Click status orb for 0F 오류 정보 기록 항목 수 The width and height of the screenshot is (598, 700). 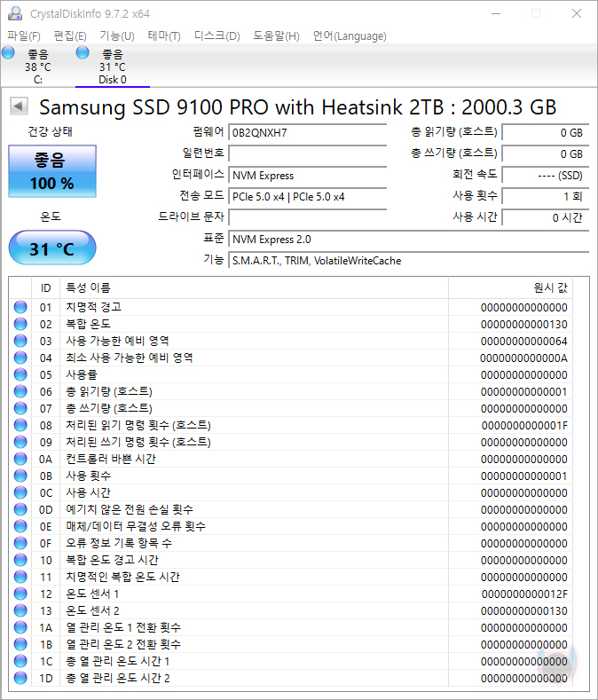pos(20,543)
